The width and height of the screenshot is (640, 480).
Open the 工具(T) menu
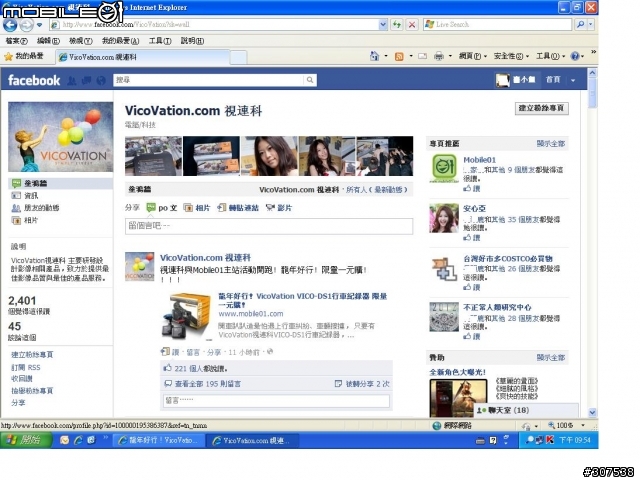(x=160, y=41)
